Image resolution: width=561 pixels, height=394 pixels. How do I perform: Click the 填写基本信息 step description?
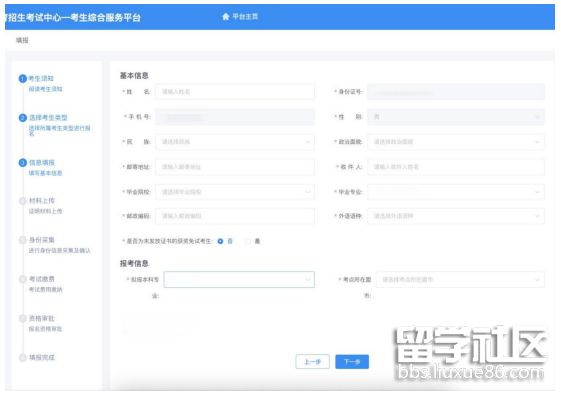(x=45, y=173)
